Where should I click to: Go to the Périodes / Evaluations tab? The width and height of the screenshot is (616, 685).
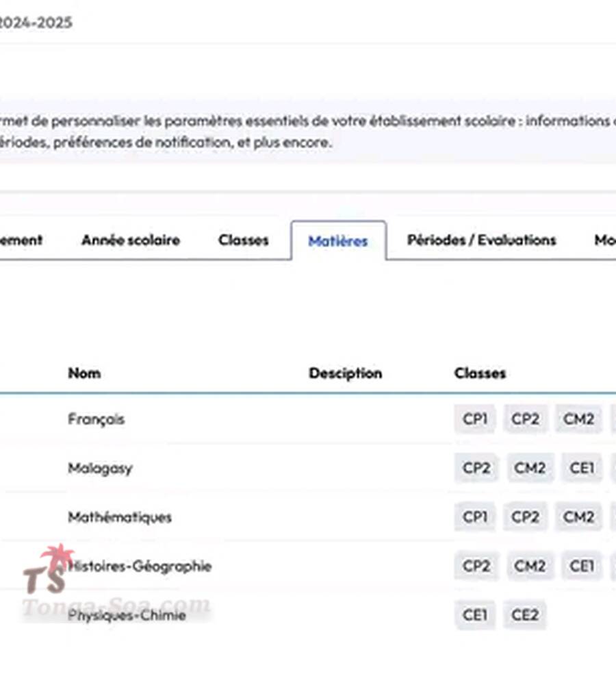click(481, 240)
